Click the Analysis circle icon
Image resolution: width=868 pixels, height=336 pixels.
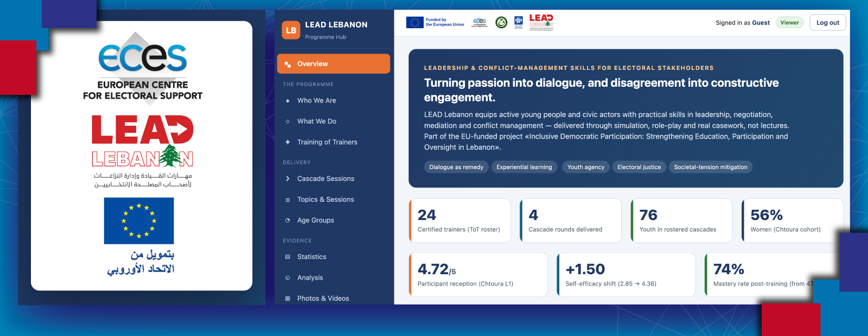click(288, 277)
